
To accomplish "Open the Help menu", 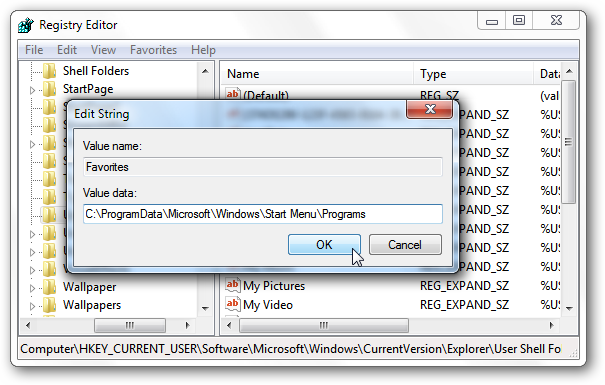I will [203, 50].
